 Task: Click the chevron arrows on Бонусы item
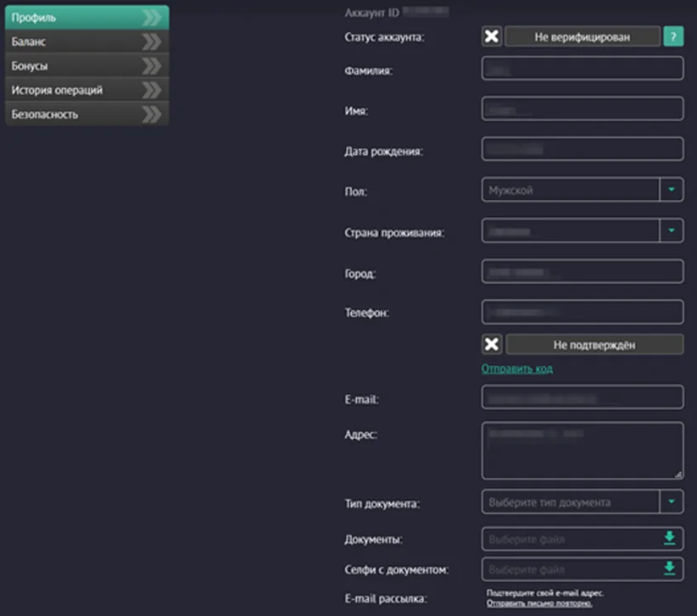coord(151,65)
